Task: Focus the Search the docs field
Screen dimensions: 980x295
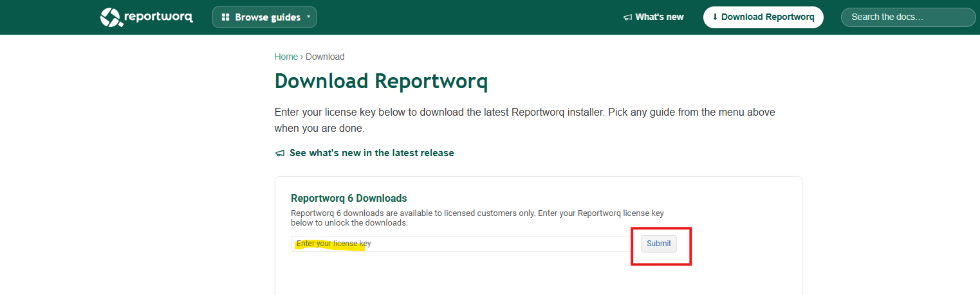Action: (x=908, y=17)
